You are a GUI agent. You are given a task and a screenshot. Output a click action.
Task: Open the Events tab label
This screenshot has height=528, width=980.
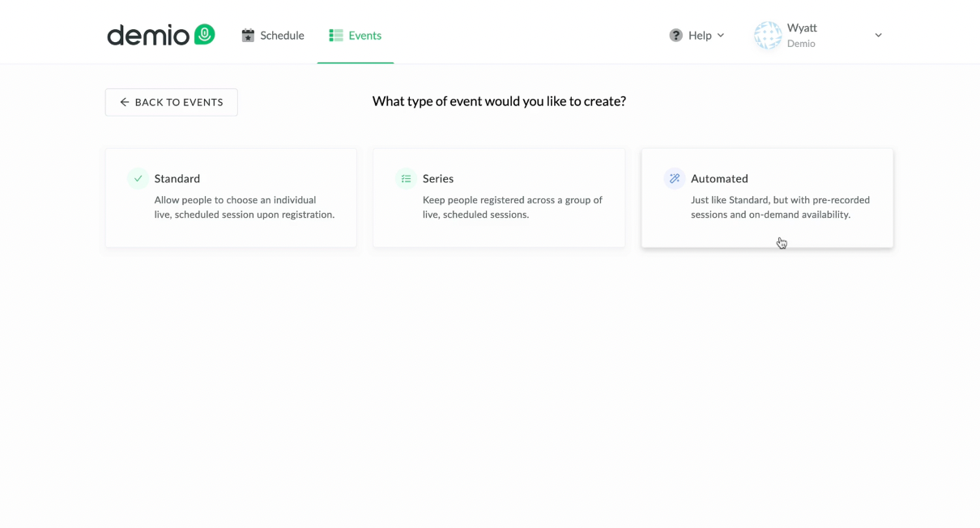[x=365, y=36]
